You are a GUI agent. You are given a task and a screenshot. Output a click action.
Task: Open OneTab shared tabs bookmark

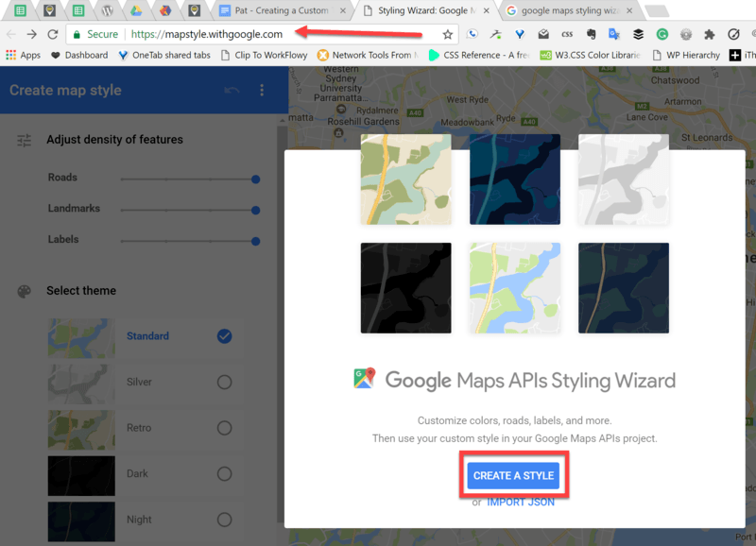click(164, 56)
